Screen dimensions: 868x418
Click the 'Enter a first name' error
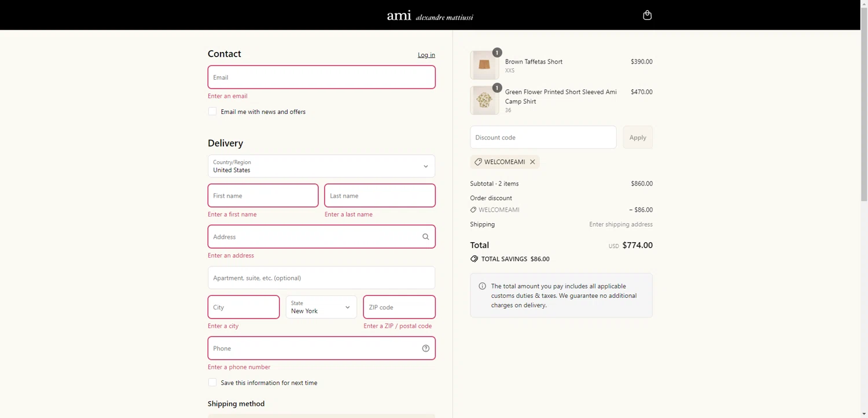(x=232, y=214)
